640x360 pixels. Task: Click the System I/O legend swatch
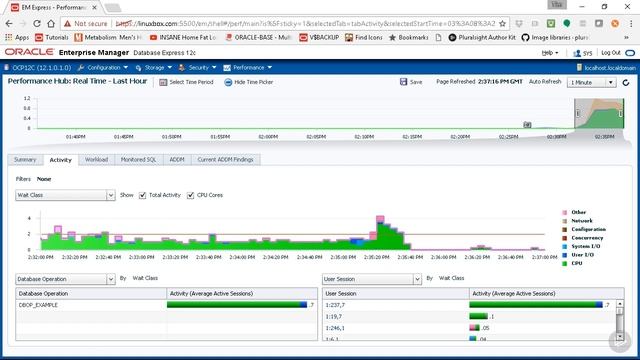[565, 247]
